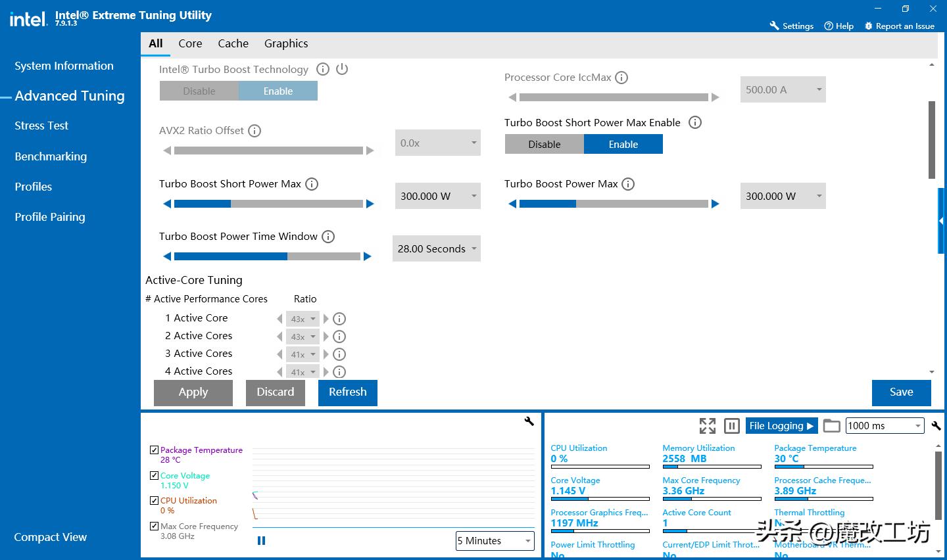The height and width of the screenshot is (560, 947).
Task: Disable Turbo Boost Short Power Max Enable
Action: (x=544, y=145)
